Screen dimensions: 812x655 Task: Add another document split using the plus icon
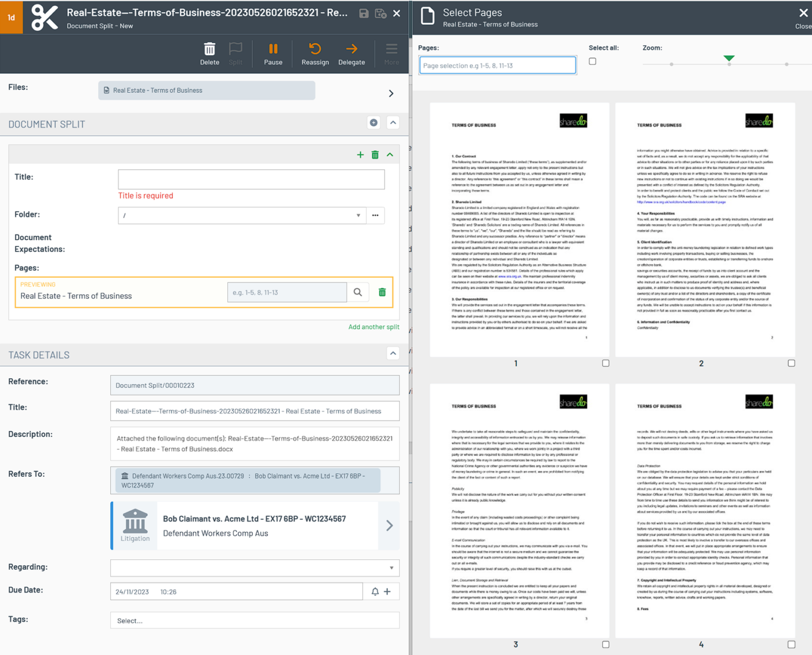(360, 155)
